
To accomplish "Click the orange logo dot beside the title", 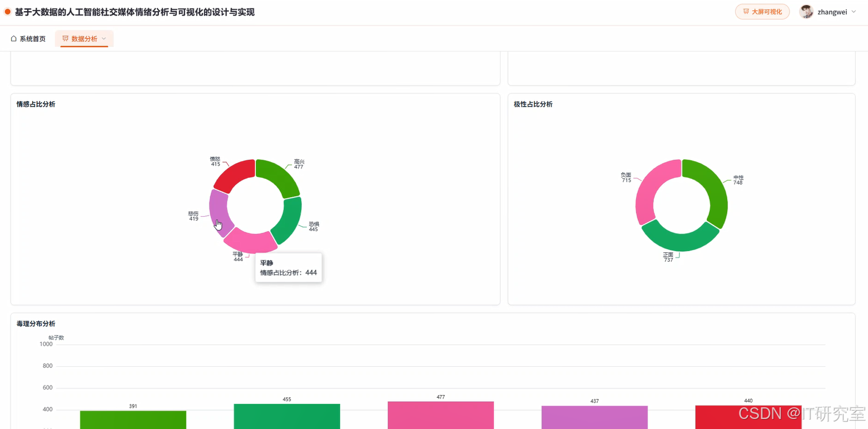I will coord(8,12).
